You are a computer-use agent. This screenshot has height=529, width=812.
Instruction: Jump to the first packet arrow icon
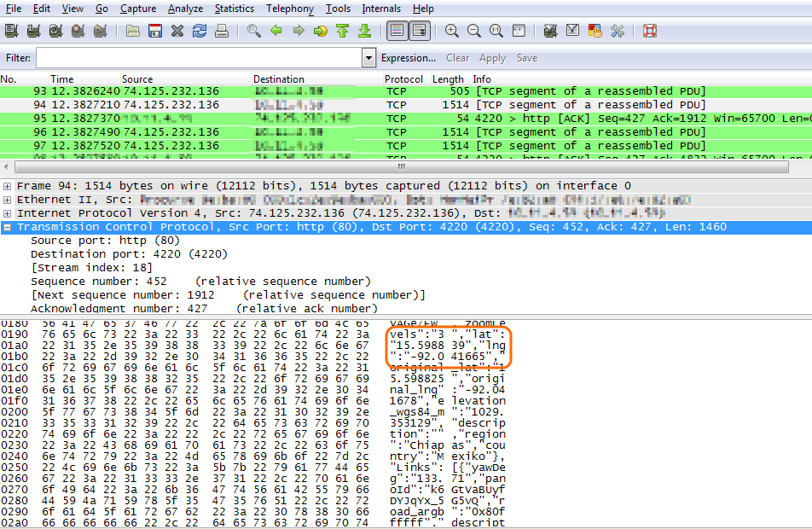point(342,31)
